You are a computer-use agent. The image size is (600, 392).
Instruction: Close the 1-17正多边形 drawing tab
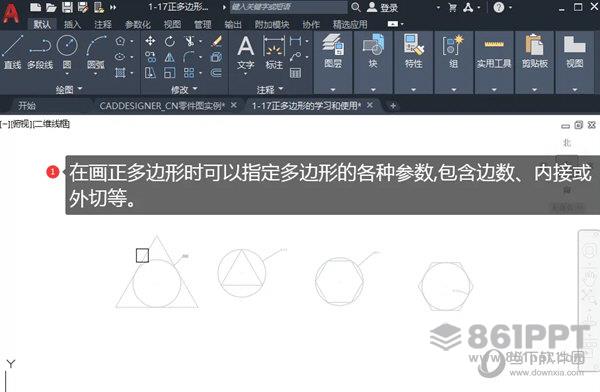370,105
